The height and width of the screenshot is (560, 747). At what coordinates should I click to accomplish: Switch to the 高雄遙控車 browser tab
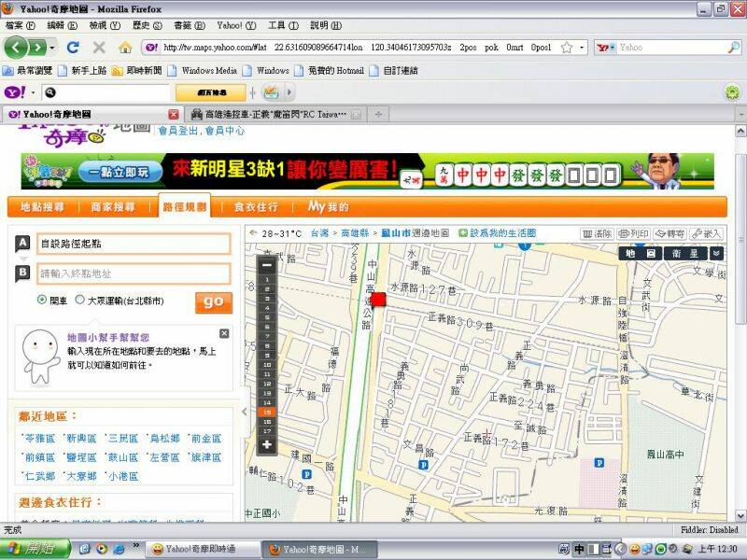coord(275,114)
